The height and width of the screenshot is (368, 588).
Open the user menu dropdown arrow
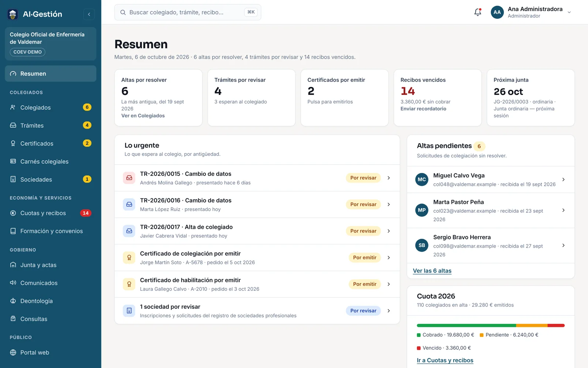point(569,12)
